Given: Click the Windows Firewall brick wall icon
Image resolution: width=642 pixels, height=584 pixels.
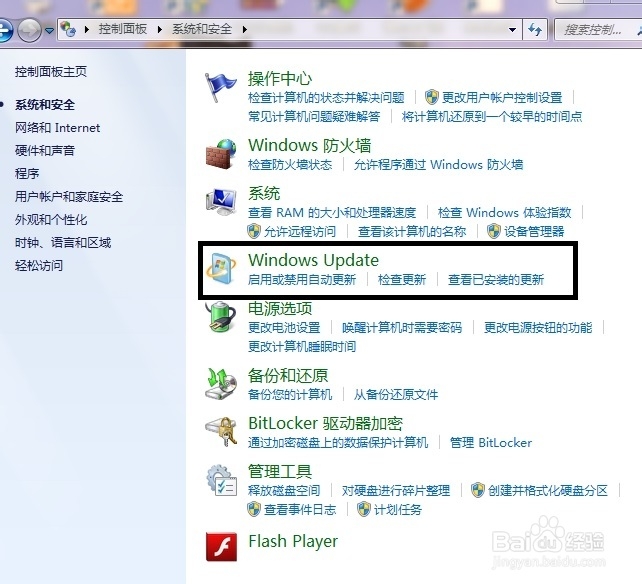Looking at the screenshot, I should (221, 154).
